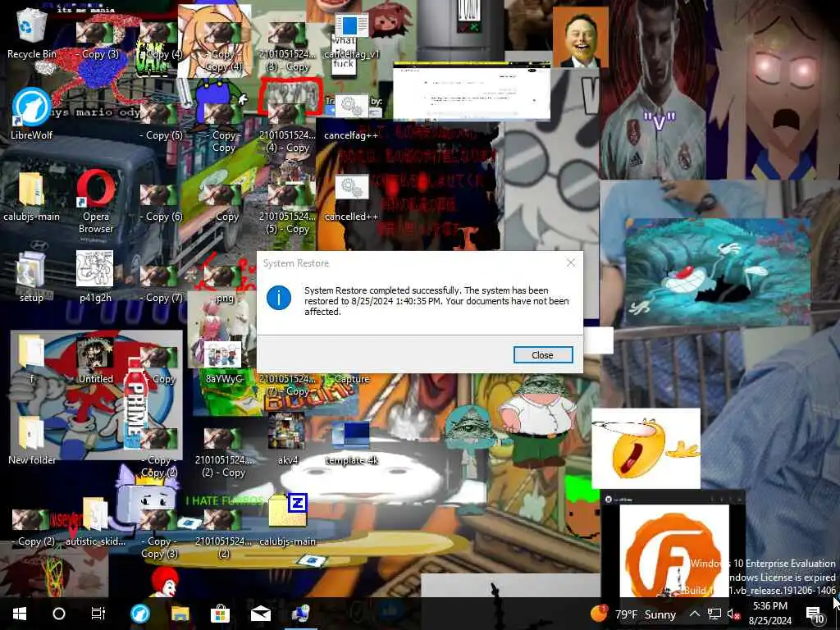This screenshot has width=840, height=630.
Task: Select 2101051524... (2) - Copy file
Action: click(x=224, y=453)
